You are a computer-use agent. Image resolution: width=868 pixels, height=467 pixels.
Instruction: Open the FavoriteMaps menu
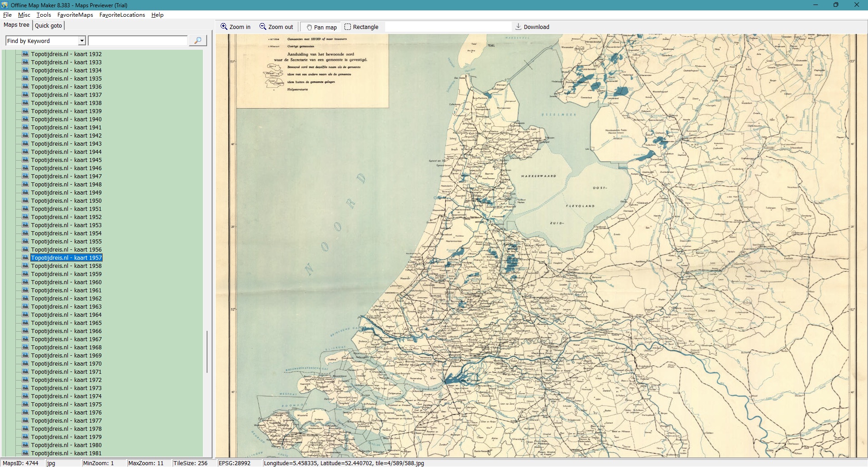(x=75, y=15)
